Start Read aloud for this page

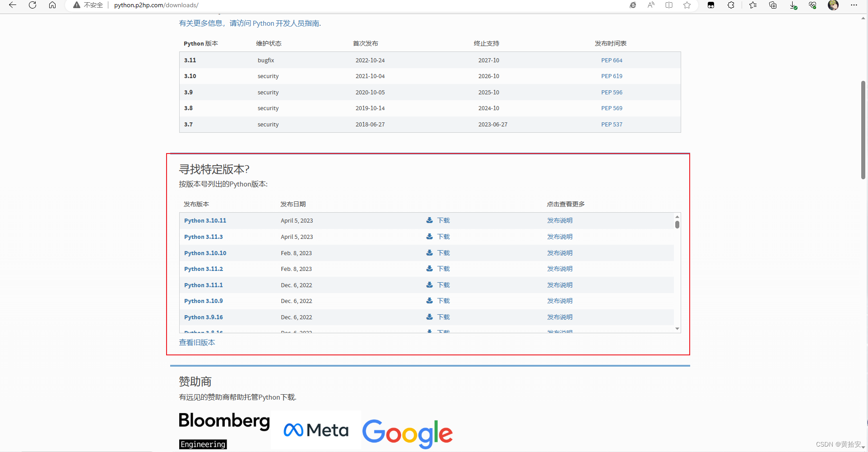pos(651,5)
